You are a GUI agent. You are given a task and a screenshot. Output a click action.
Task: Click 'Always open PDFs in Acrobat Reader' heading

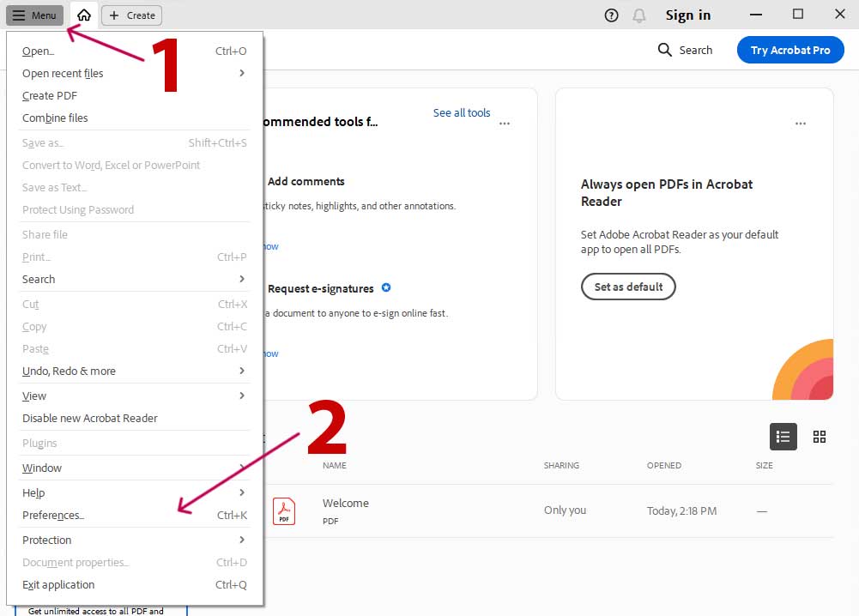[x=667, y=193]
